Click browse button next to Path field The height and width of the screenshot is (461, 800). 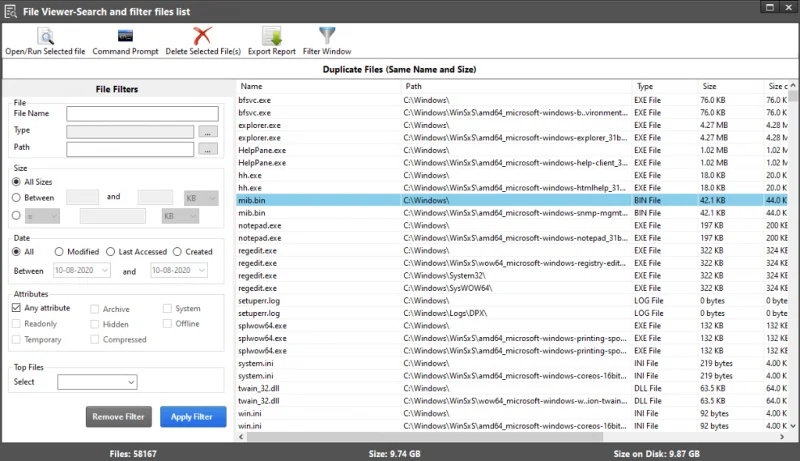click(x=208, y=149)
